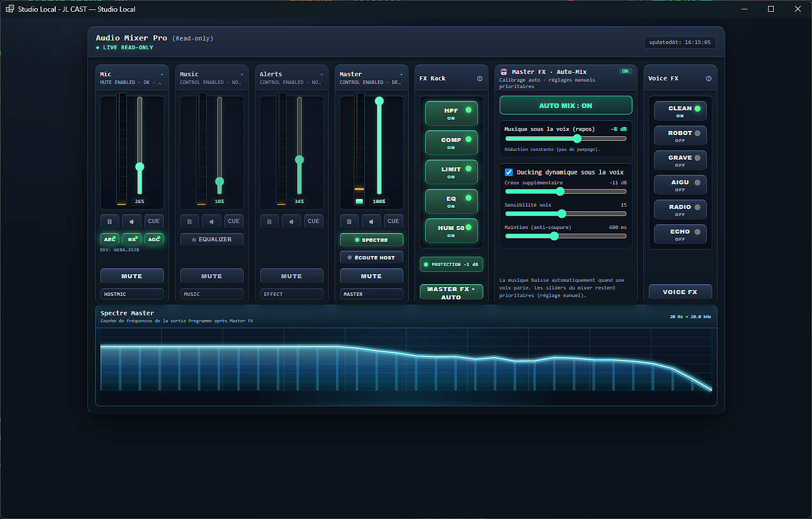Toggle AEC on the Mic channel
This screenshot has width=812, height=519.
[110, 239]
